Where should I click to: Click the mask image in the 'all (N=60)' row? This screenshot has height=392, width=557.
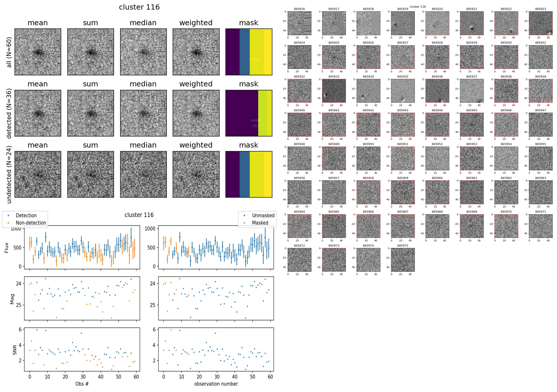tap(249, 52)
